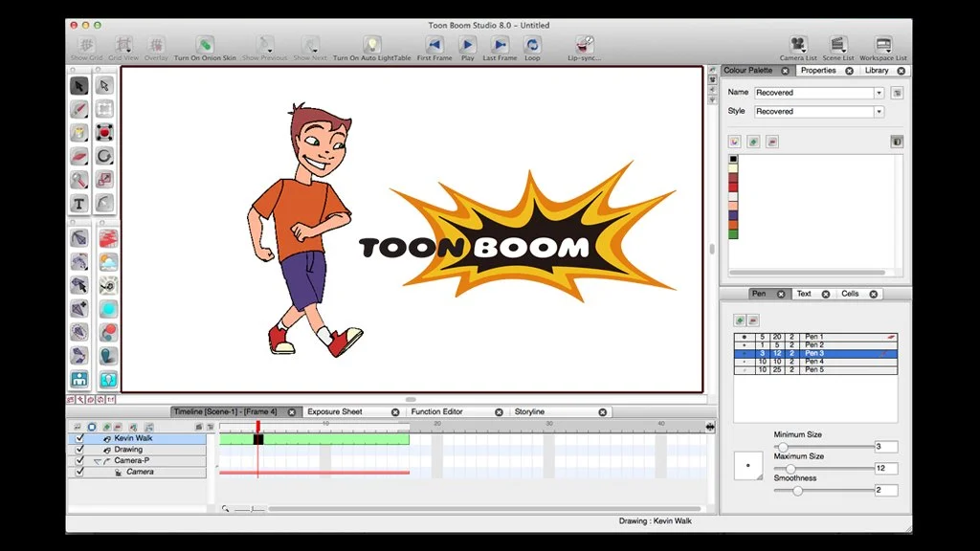Play the animation

[x=467, y=49]
